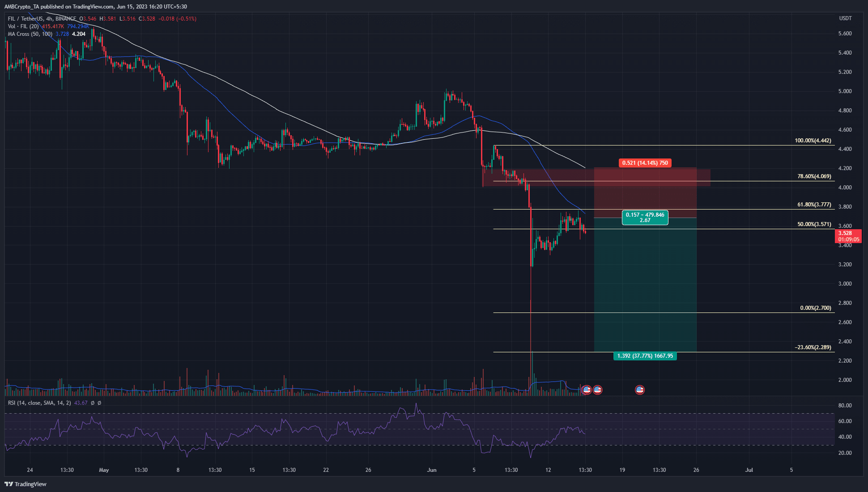The image size is (868, 492).
Task: Click the volume value 415.417K in legend
Action: tap(53, 26)
